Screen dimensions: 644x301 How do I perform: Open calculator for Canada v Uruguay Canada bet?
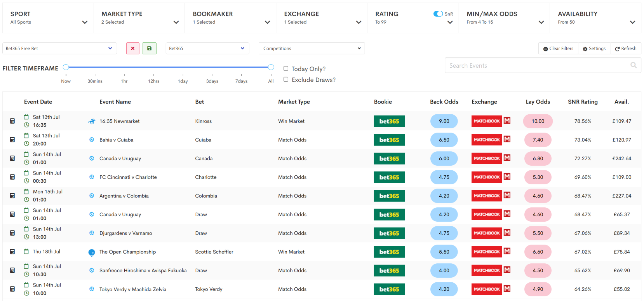12,158
